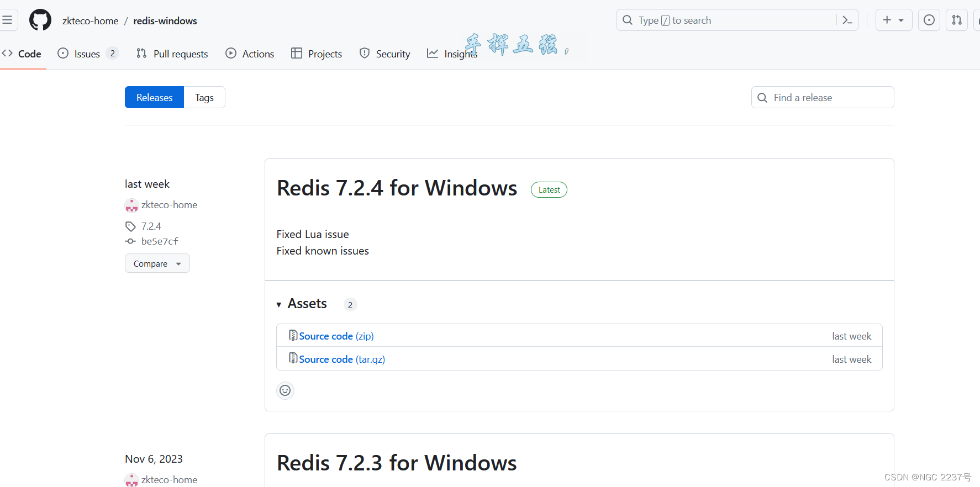Click the zkteco-home avatar beside last week
Image resolution: width=980 pixels, height=487 pixels.
pos(131,205)
